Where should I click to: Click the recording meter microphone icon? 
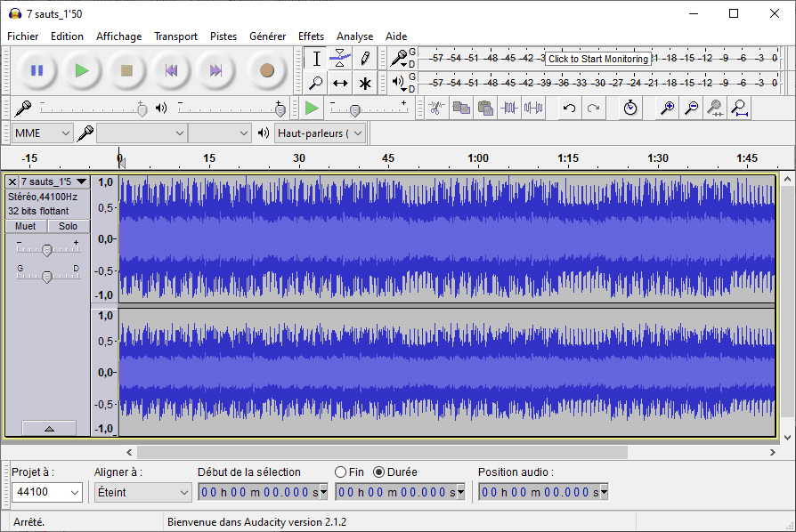coord(399,58)
